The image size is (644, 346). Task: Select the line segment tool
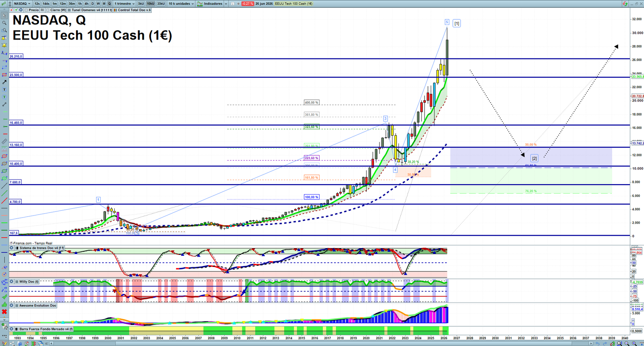pos(4,105)
